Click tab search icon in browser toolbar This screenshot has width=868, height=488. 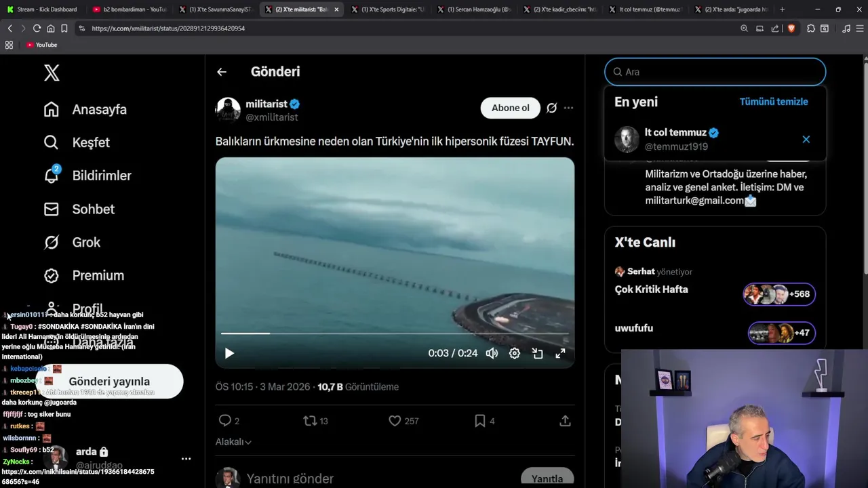825,28
